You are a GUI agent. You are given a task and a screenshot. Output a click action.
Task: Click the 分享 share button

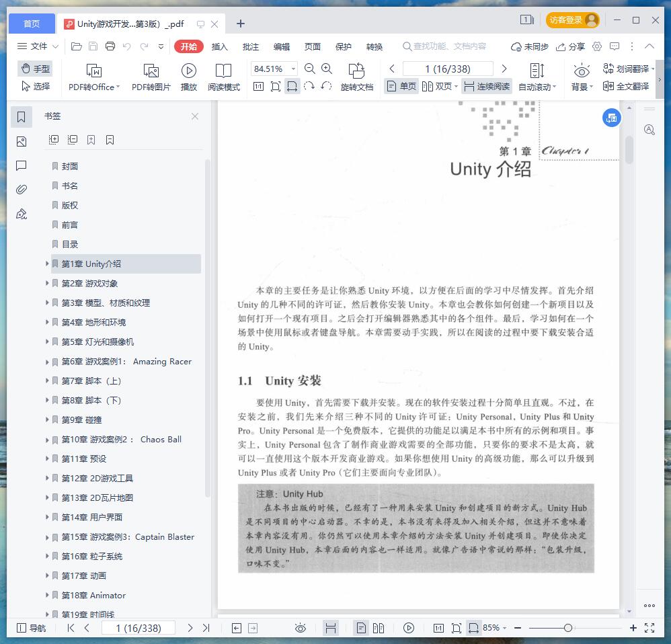click(570, 46)
